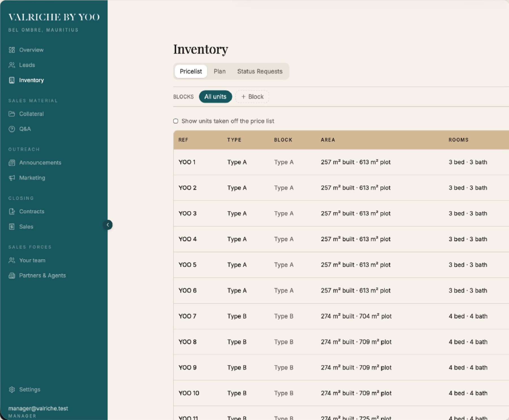Click the Collateral folder icon
The width and height of the screenshot is (509, 420).
pyautogui.click(x=12, y=114)
